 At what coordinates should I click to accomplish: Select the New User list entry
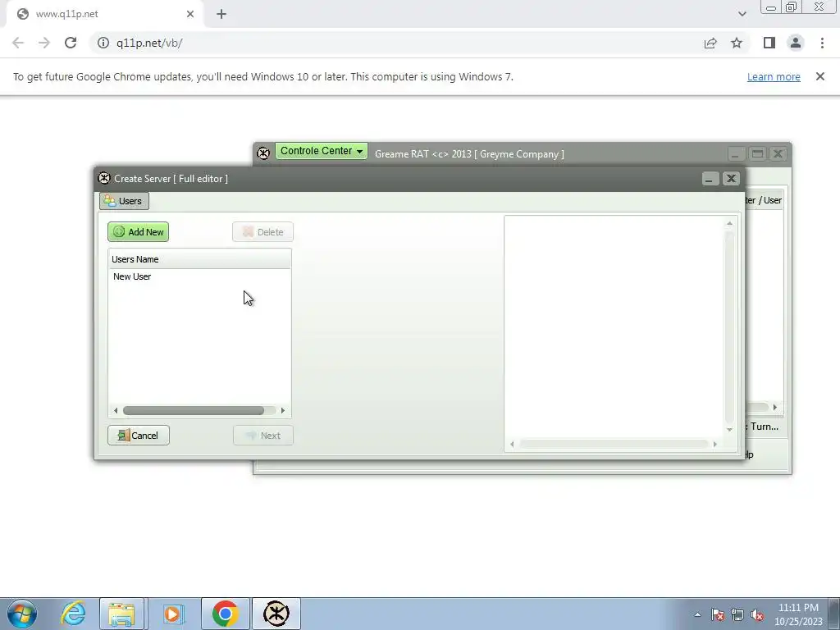click(x=132, y=276)
